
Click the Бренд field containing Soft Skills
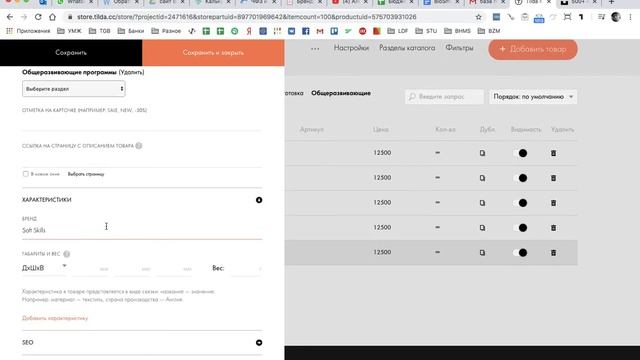click(x=142, y=230)
